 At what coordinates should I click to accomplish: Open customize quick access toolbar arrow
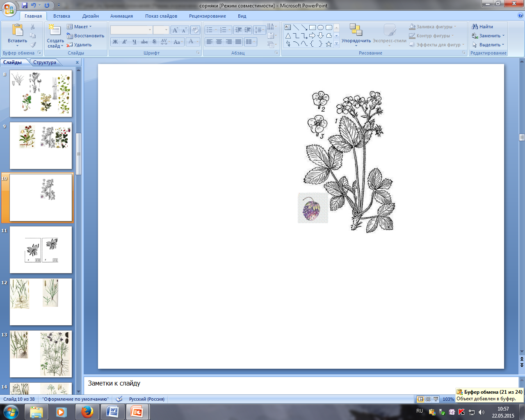tap(59, 5)
